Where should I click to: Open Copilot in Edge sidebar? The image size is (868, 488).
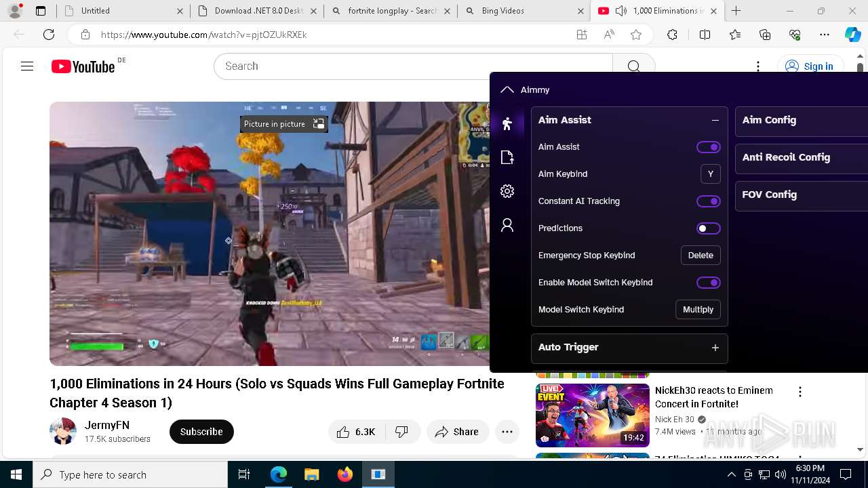point(852,35)
